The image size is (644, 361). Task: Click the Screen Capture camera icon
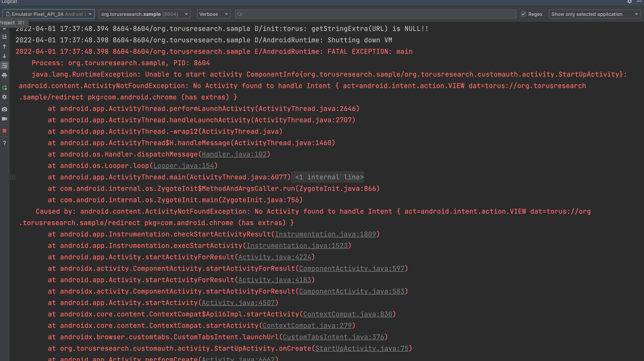[4, 109]
